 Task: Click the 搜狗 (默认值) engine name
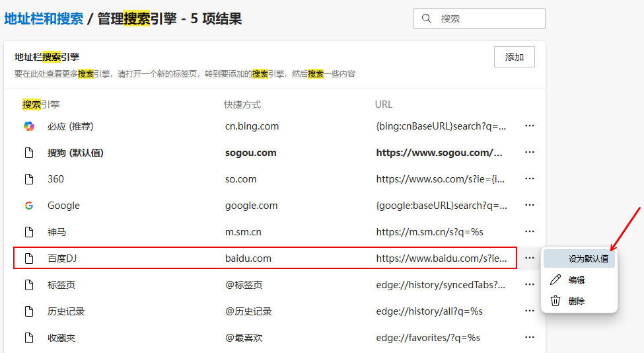click(x=75, y=153)
